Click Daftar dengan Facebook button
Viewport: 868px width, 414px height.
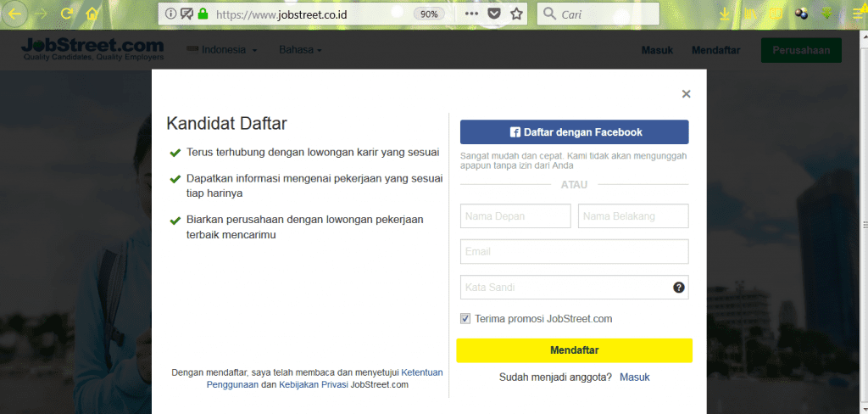tap(574, 131)
